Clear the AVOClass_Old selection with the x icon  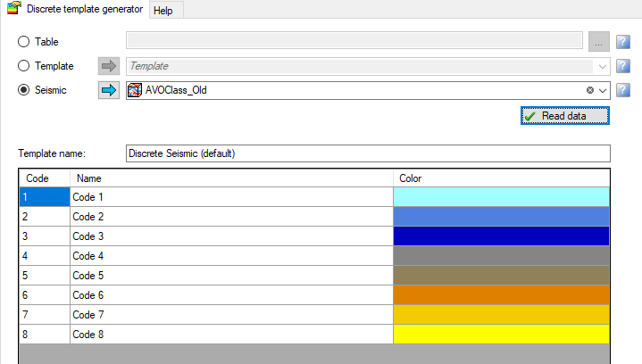click(x=590, y=90)
